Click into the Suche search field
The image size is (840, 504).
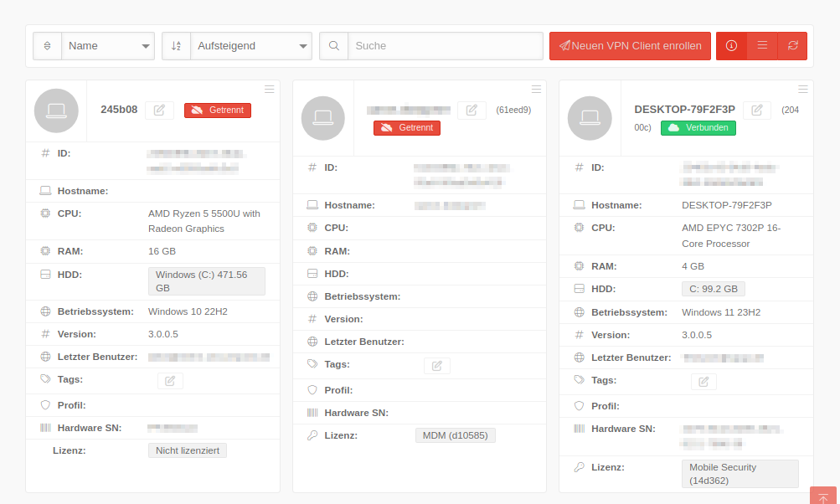tap(445, 46)
